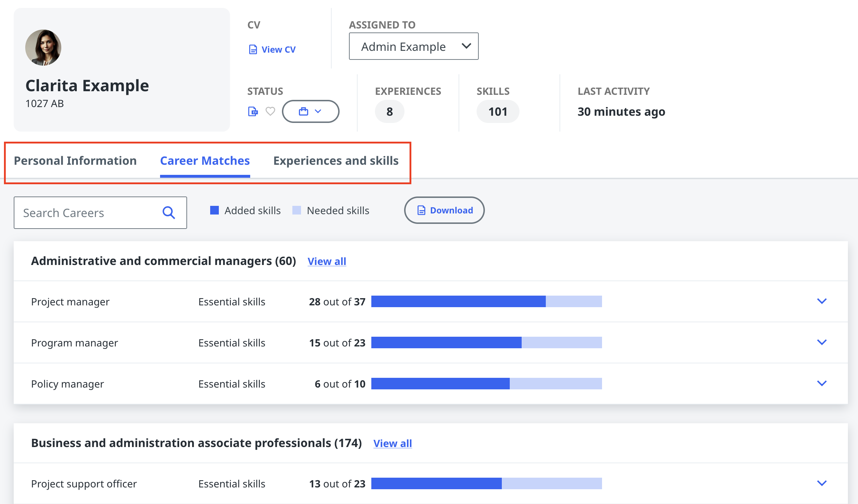Click Clarita Example's profile photo
This screenshot has height=504, width=858.
[43, 48]
